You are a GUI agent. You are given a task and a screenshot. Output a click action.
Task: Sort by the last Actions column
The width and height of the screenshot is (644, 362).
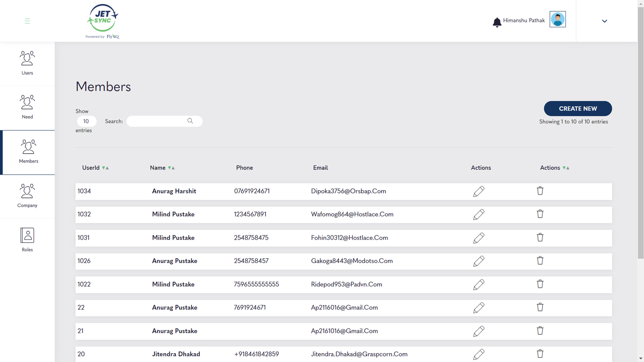click(x=555, y=168)
